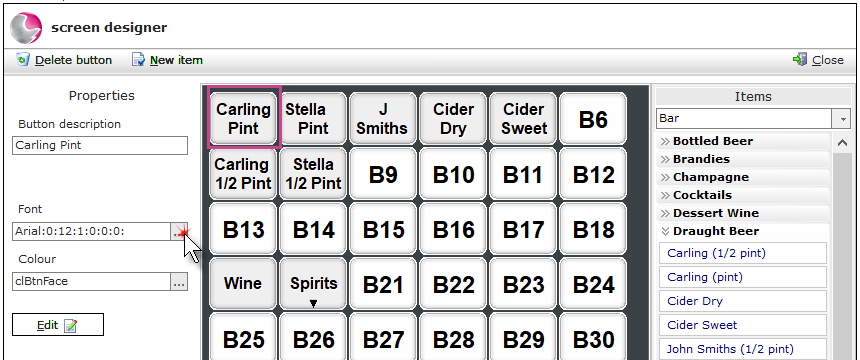
Task: Select the B27 screen button
Action: (383, 336)
